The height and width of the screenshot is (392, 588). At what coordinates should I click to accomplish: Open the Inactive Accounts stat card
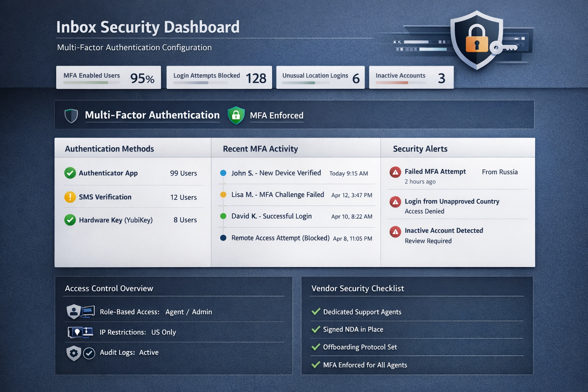coord(411,77)
